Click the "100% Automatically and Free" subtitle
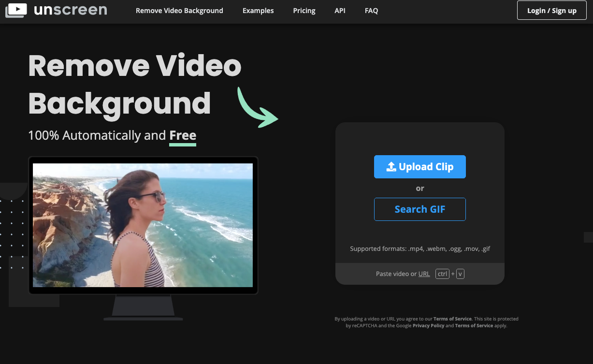 click(x=112, y=135)
